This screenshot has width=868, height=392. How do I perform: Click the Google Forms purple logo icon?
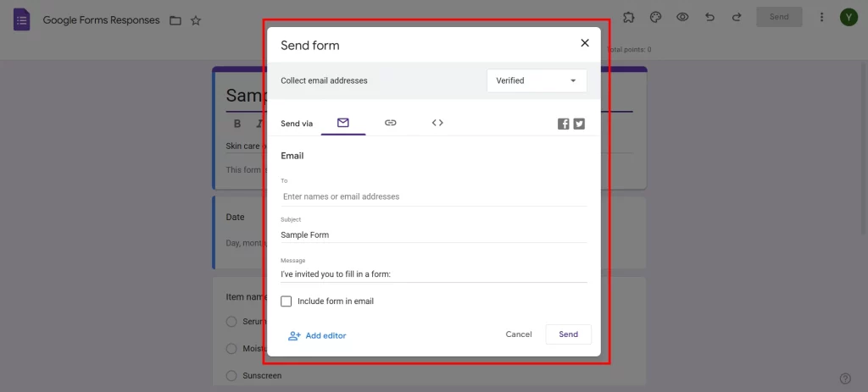21,20
